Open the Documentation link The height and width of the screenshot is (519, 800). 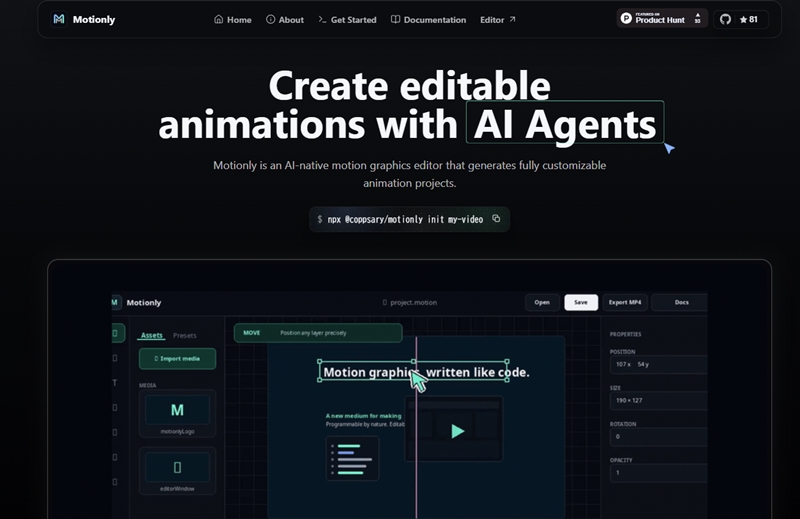point(429,19)
